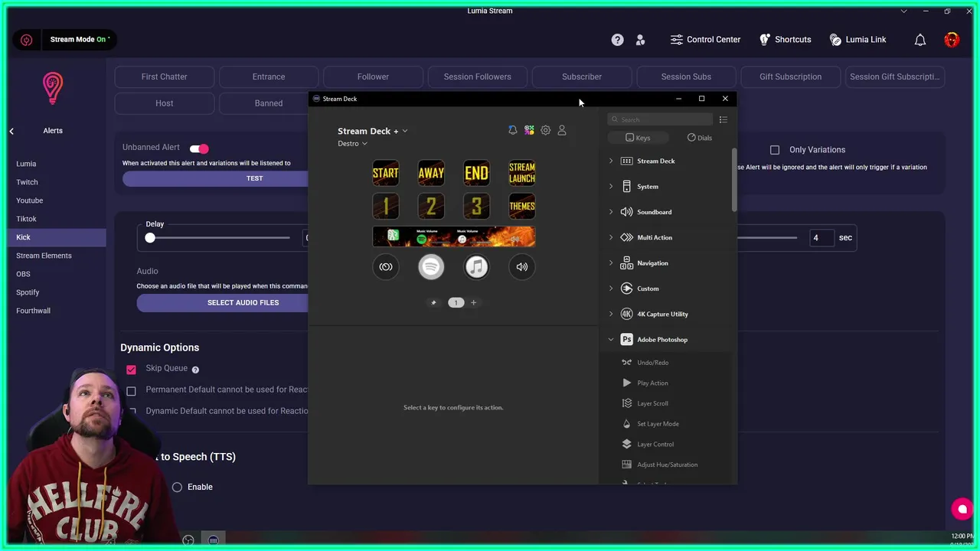Open the Stream Deck Marketplace icon
The width and height of the screenshot is (980, 551).
click(x=529, y=131)
